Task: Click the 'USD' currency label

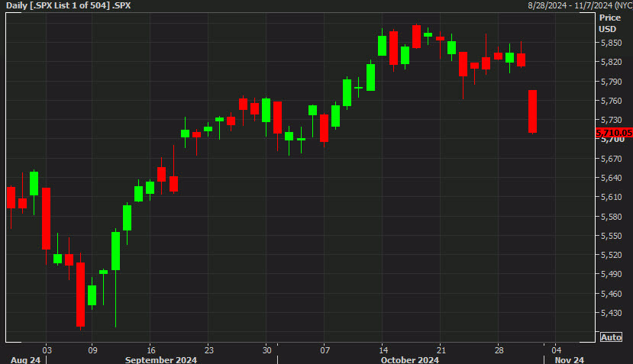Action: point(607,29)
